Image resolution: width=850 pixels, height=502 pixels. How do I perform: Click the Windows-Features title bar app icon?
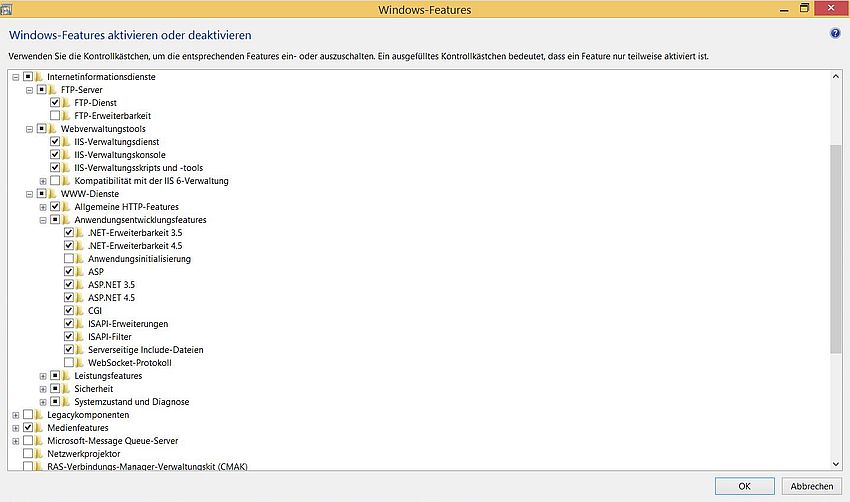6,9
